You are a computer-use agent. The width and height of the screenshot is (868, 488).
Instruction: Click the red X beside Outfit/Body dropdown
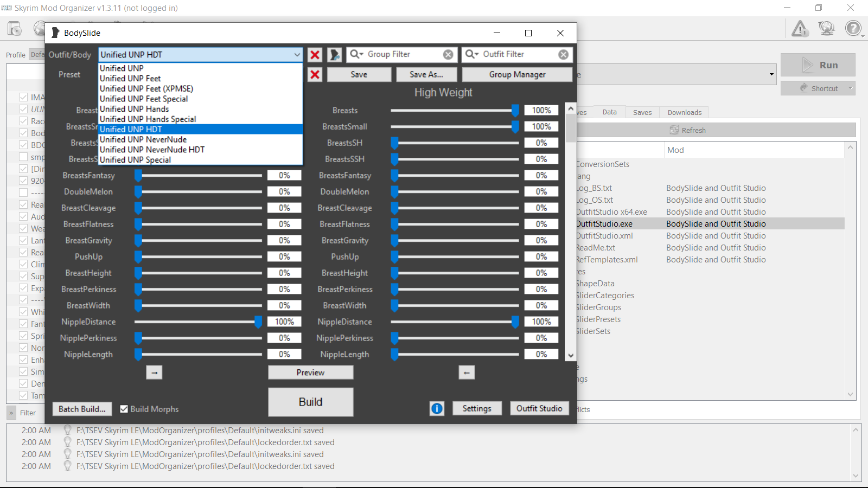pyautogui.click(x=315, y=55)
